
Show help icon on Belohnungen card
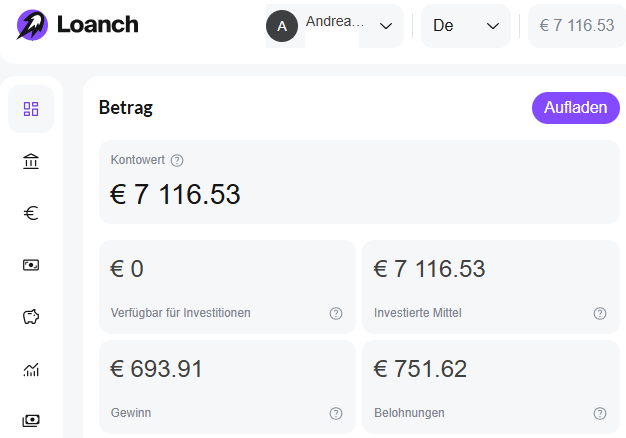[x=600, y=413]
